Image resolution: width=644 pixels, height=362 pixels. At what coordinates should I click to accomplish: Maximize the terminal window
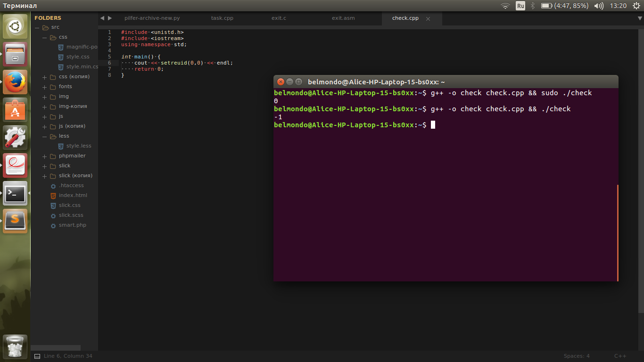pyautogui.click(x=298, y=82)
